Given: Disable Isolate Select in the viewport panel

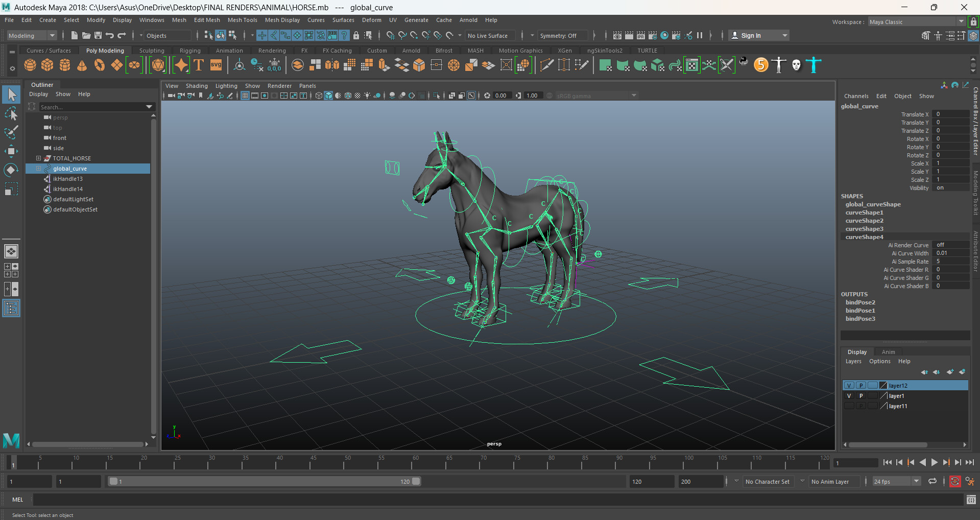Looking at the screenshot, I should (437, 95).
